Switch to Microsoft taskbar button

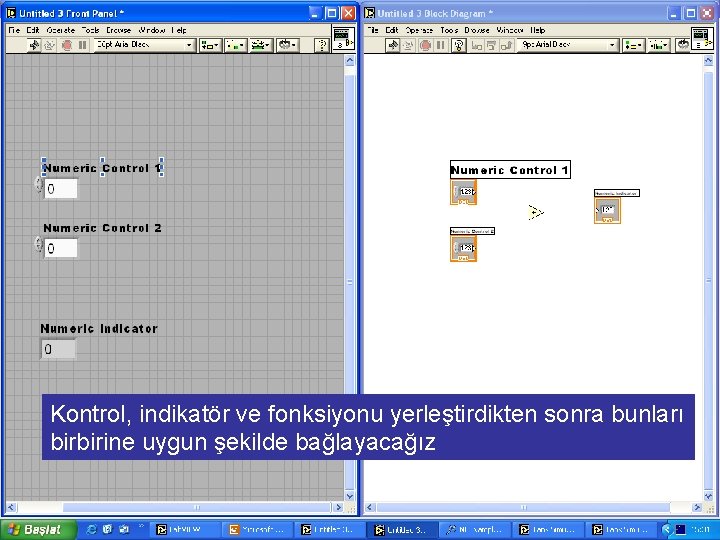(x=259, y=530)
